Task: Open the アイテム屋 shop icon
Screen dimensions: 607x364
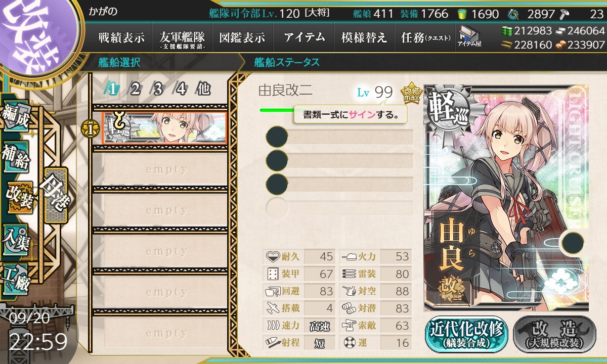Action: pos(469,36)
